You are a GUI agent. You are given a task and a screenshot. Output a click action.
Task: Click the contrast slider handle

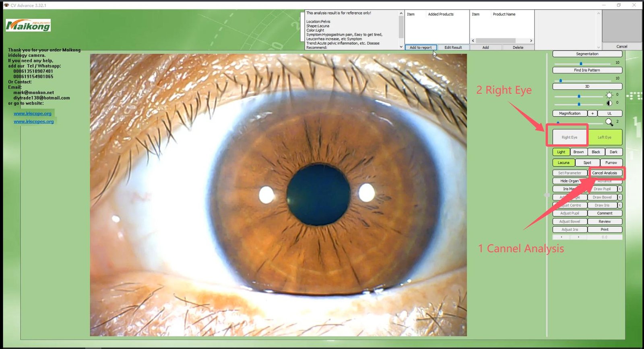point(579,104)
